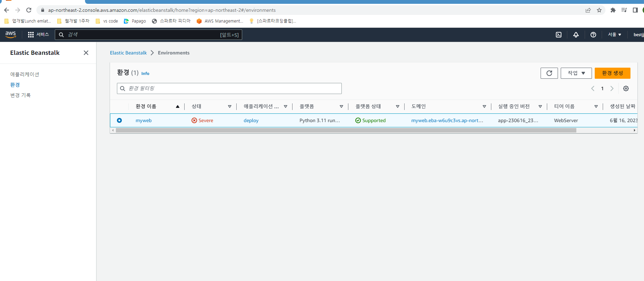
Task: Open the 서울 region dropdown
Action: (x=615, y=35)
